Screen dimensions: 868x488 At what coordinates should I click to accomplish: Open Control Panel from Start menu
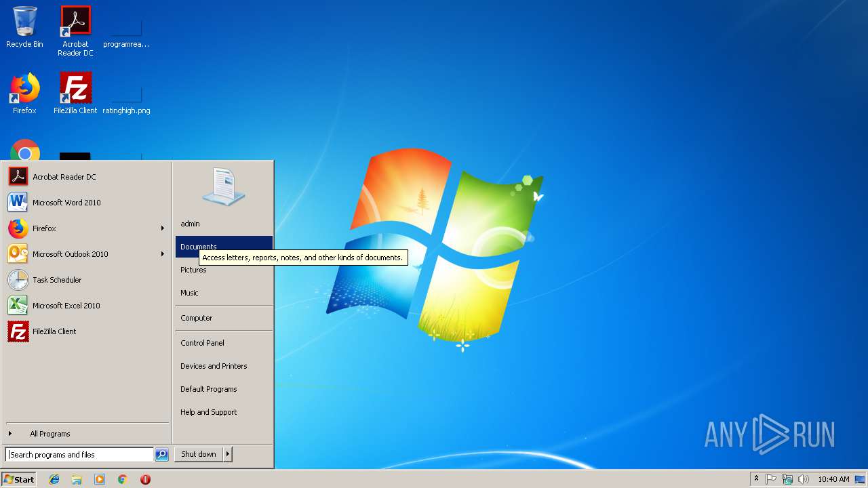click(x=224, y=343)
